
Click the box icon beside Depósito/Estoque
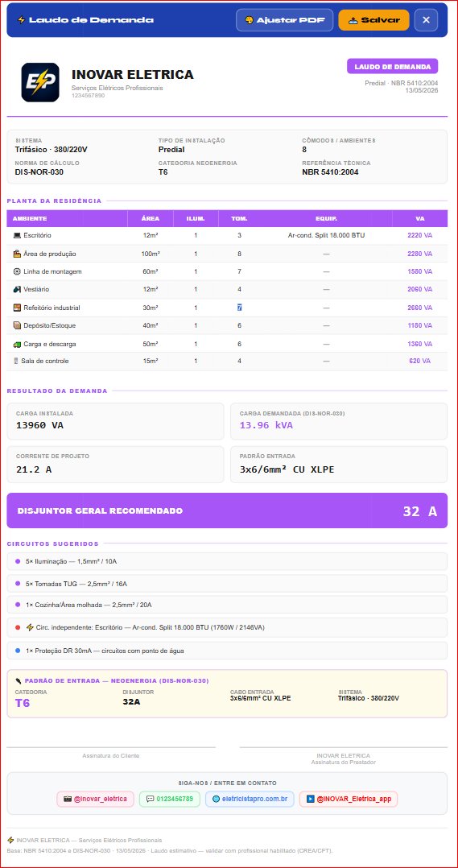[x=17, y=325]
